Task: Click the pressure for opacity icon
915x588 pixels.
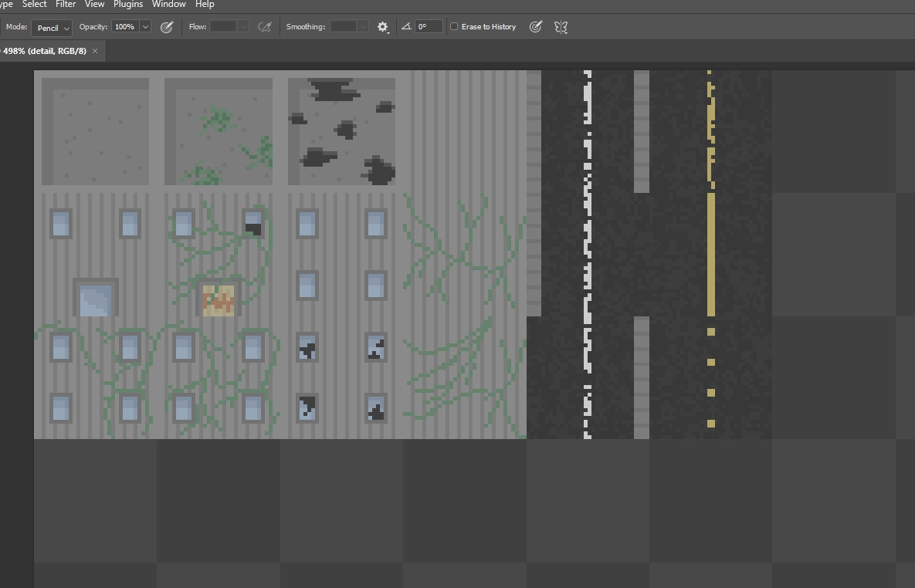Action: tap(166, 27)
